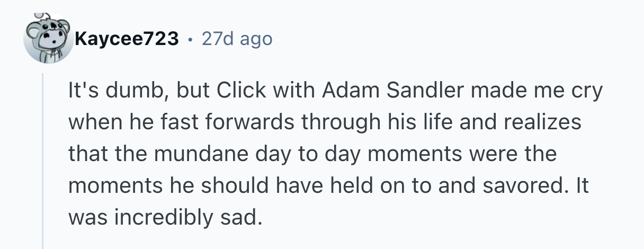Screen dimensions: 644x249
Task: Open the Kaycee723 username profile link
Action: click(x=127, y=39)
